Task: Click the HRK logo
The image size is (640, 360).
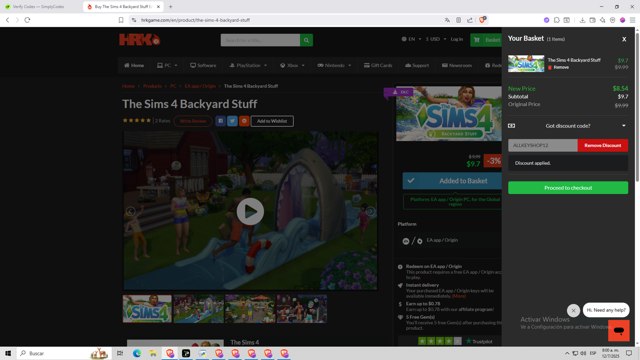Action: [140, 40]
